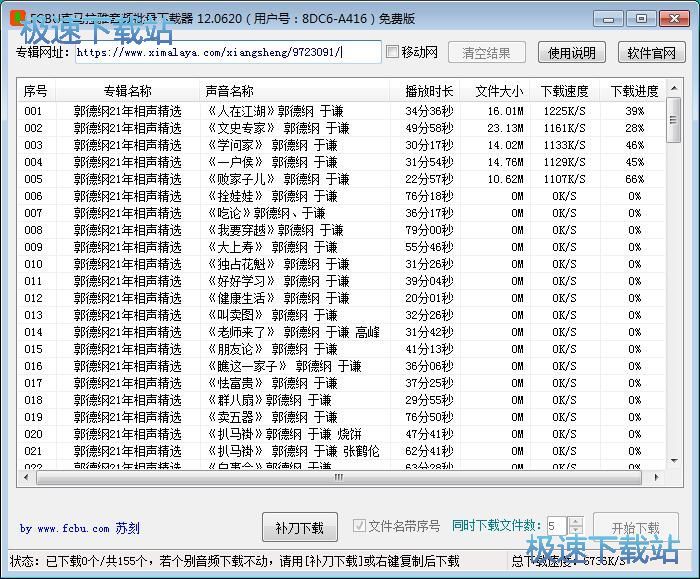Maximize the downloader window
The width and height of the screenshot is (700, 579).
[642, 19]
